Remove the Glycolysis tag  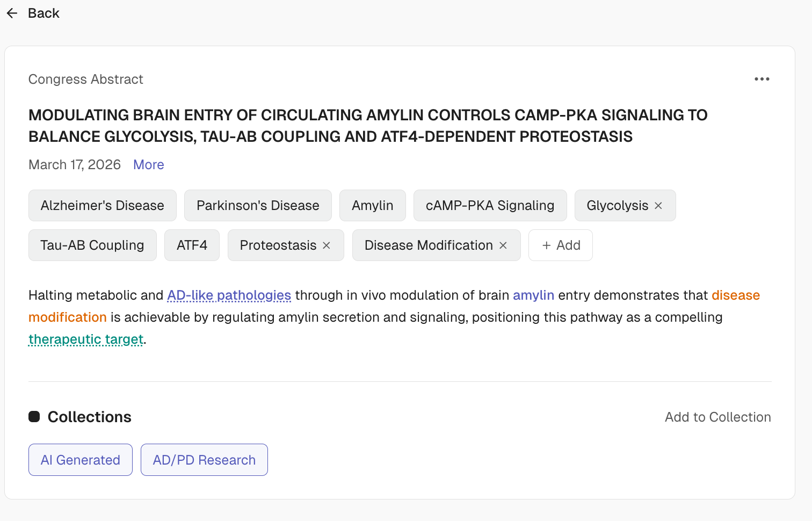[x=658, y=206]
